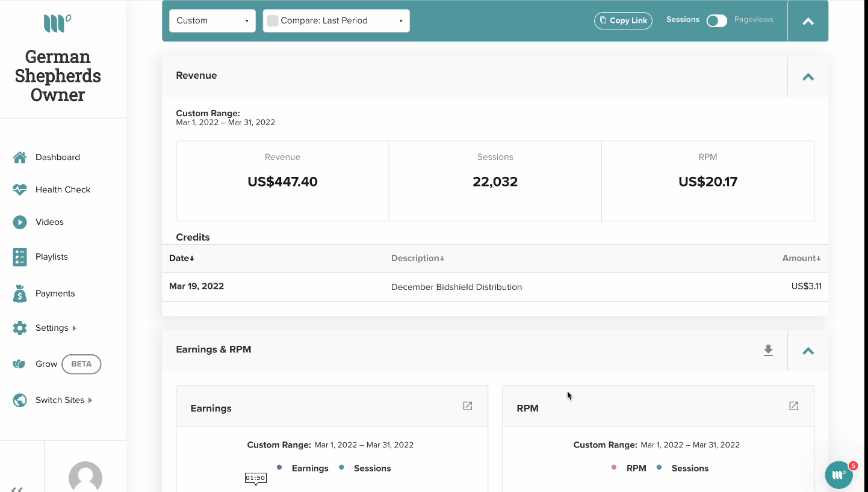
Task: Click the Copy Link button
Action: coord(623,20)
